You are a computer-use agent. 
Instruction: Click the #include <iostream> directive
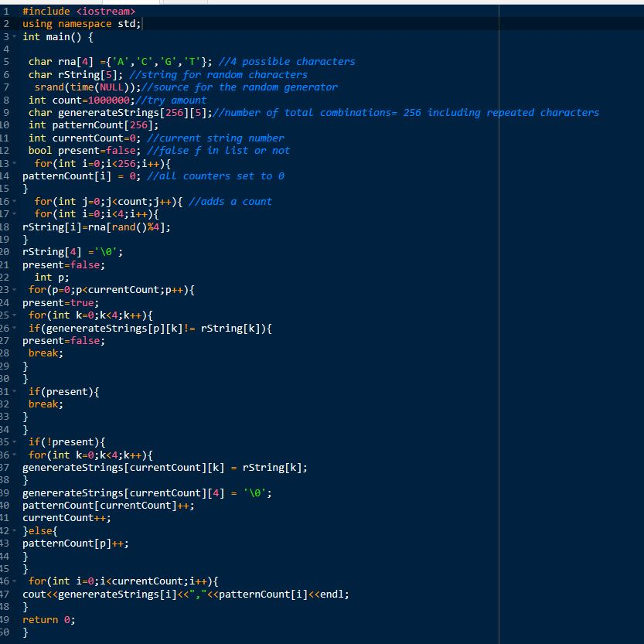(x=77, y=10)
